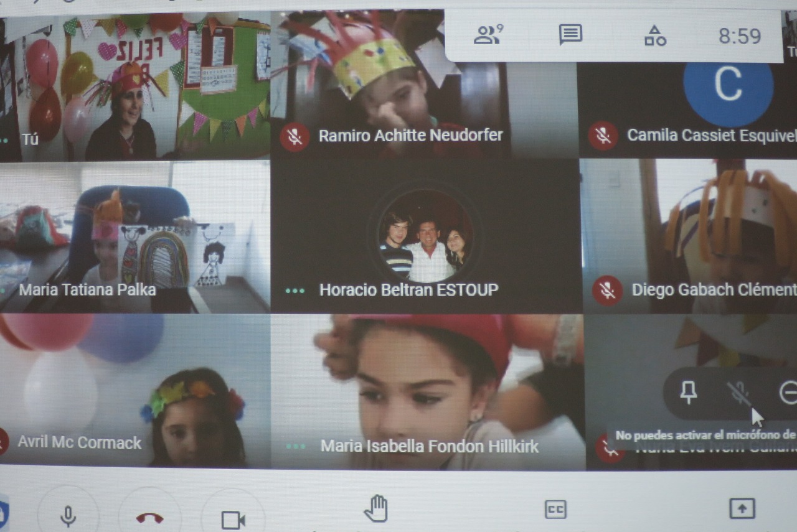
Task: Select Avril Mc Cormack's video tile
Action: coord(134,392)
